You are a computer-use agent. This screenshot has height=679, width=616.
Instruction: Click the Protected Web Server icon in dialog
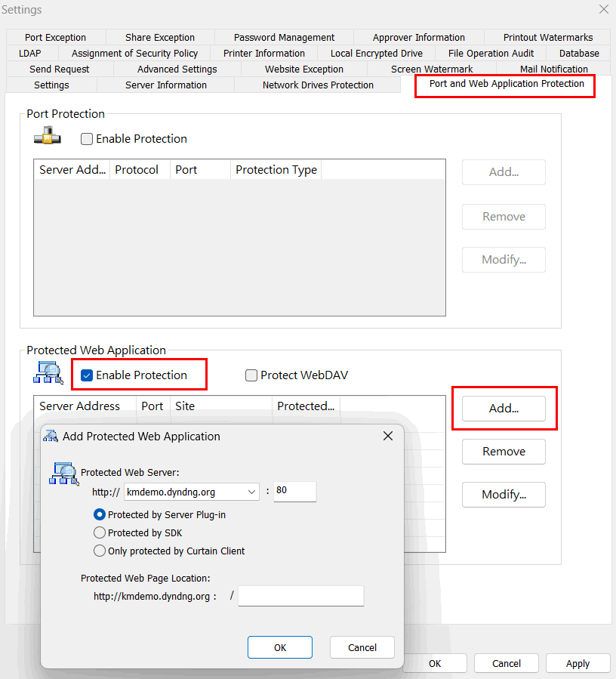coord(63,474)
